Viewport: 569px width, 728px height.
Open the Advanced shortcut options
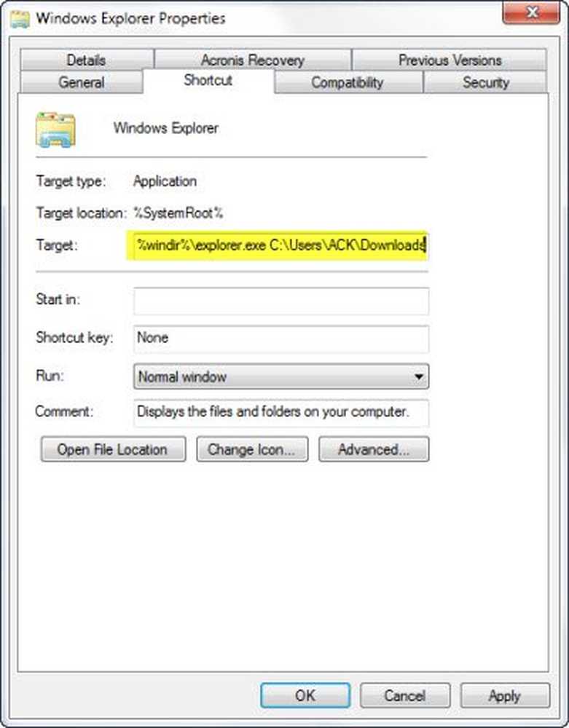(374, 449)
